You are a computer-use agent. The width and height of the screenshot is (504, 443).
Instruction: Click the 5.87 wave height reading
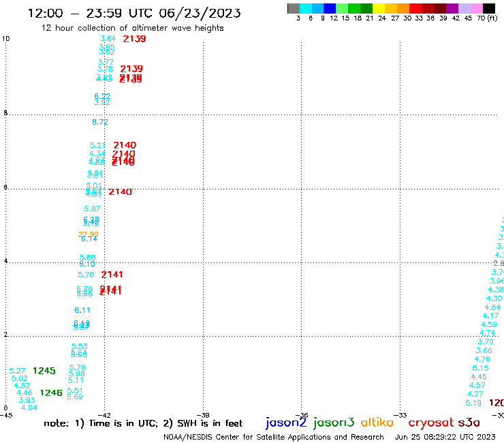[x=92, y=209]
